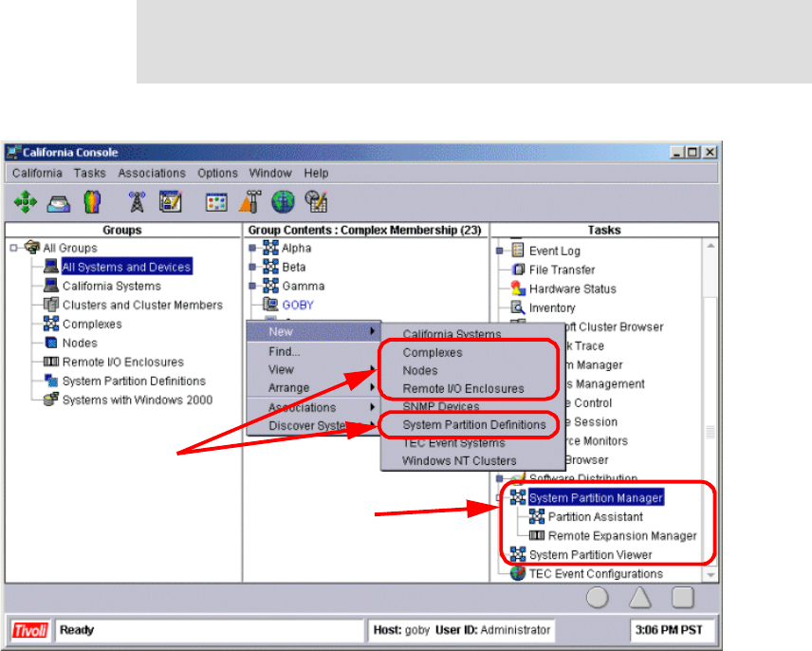The height and width of the screenshot is (651, 812).
Task: Click the Tasks pane scroll up arrow
Action: 710,246
